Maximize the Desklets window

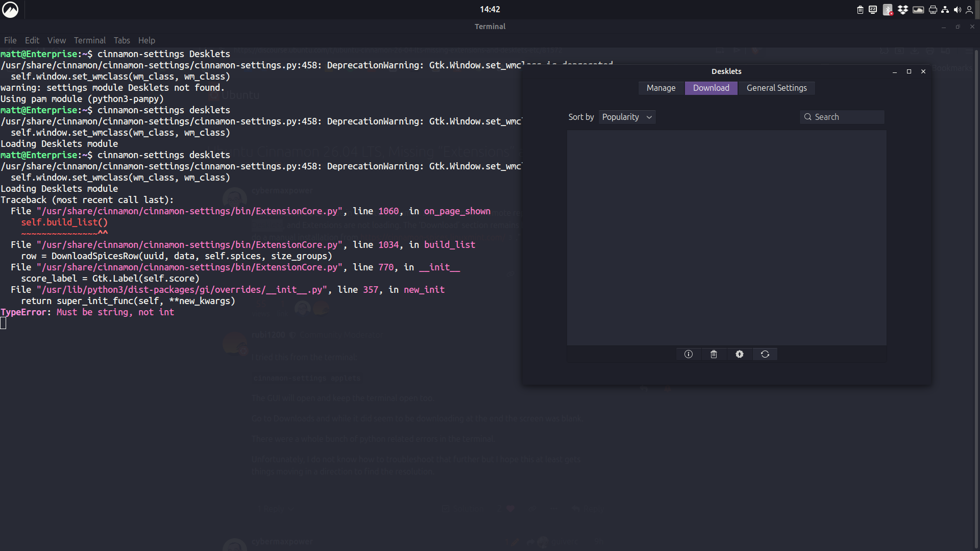coord(909,71)
